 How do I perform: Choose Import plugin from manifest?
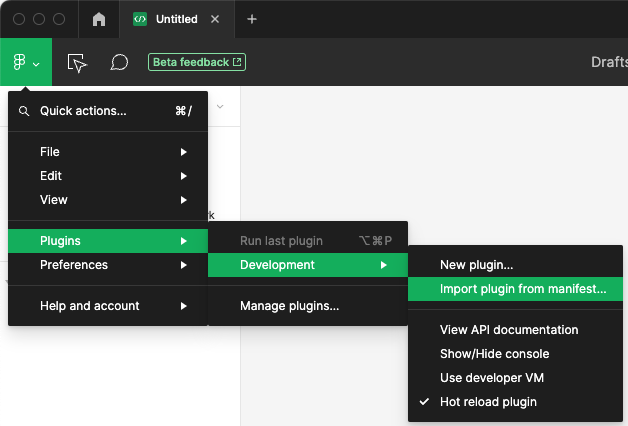click(x=523, y=289)
